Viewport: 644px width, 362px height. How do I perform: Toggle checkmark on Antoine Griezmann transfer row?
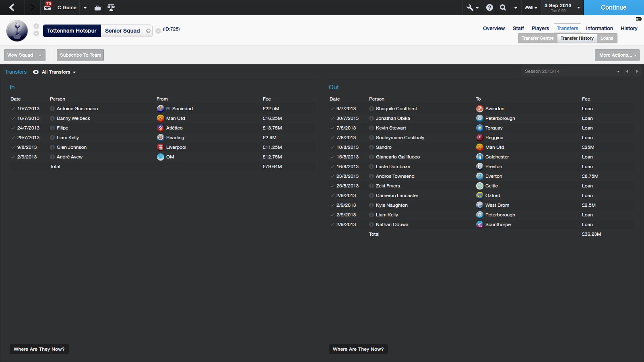[x=13, y=109]
